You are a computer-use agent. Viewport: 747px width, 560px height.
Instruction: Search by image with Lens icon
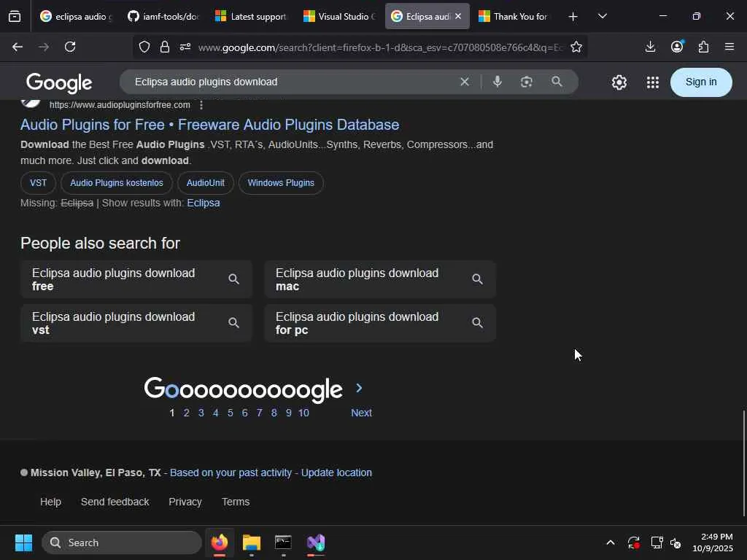pos(527,82)
